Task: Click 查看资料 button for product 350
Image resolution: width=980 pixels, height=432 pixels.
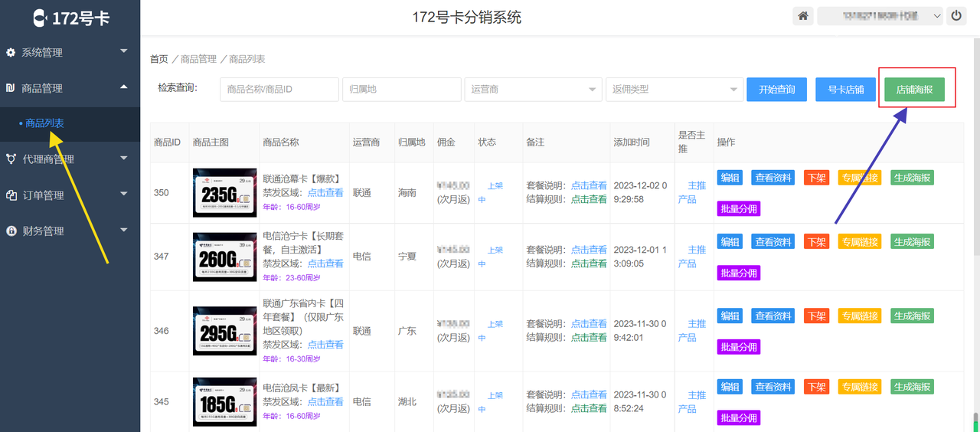Action: tap(773, 178)
